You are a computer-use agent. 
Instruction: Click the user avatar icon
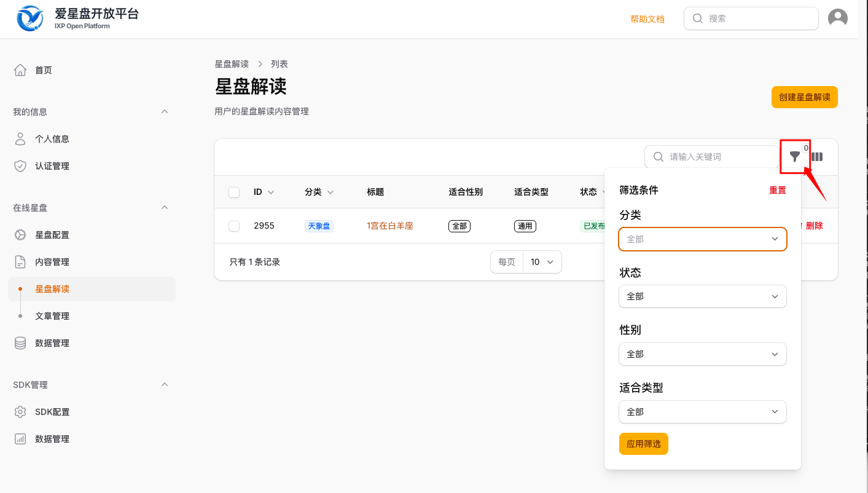tap(837, 18)
